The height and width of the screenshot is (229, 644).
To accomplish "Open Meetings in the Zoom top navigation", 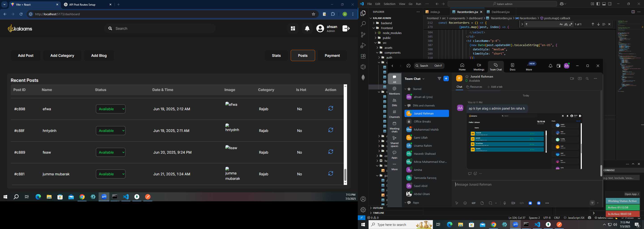I will [479, 67].
